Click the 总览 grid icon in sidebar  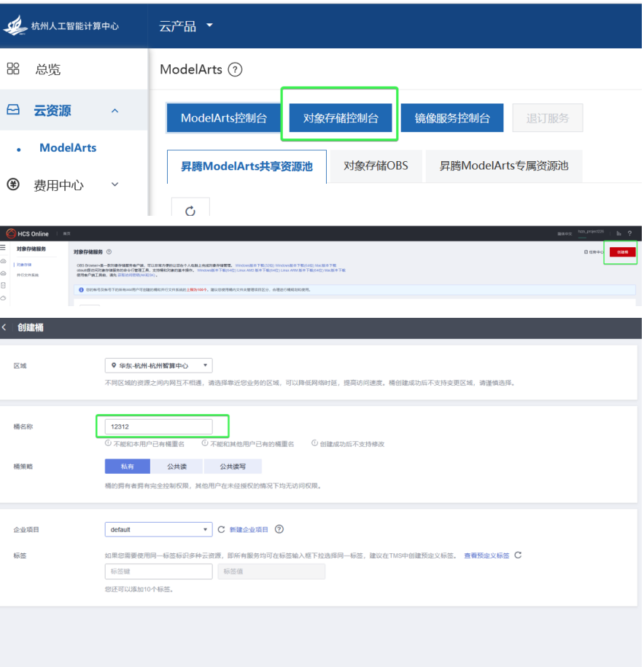[x=13, y=69]
